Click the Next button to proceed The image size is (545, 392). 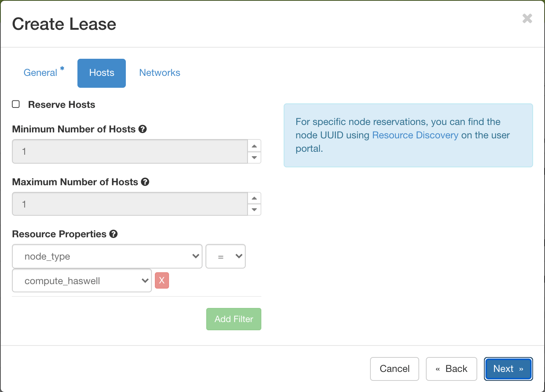point(508,369)
